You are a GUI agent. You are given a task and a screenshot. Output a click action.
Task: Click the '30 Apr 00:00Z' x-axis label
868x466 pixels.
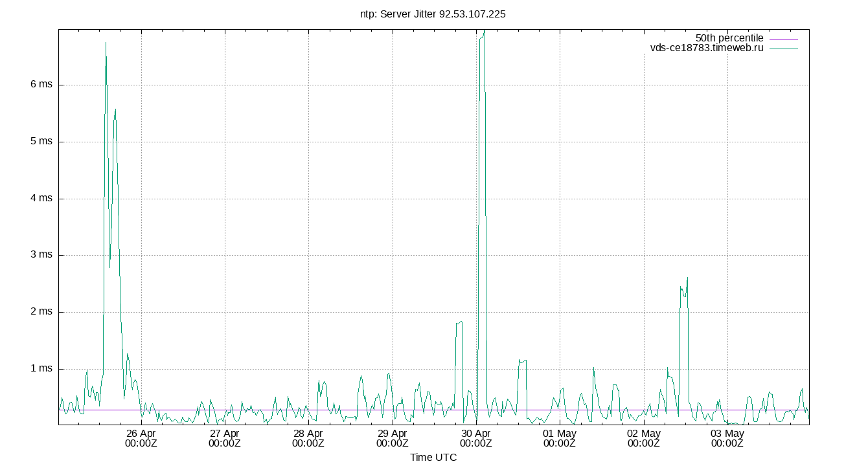[476, 438]
